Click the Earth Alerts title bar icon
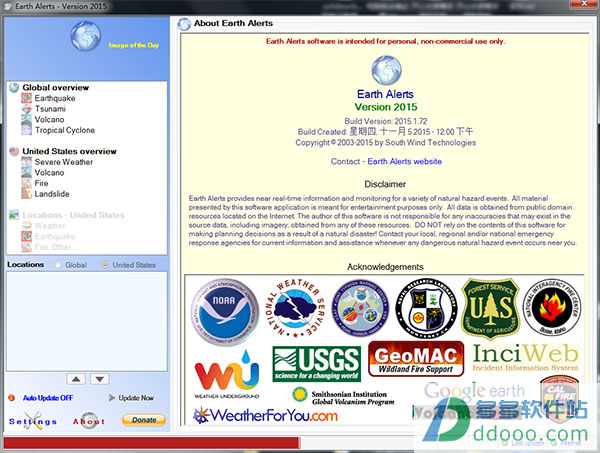 pos(7,6)
